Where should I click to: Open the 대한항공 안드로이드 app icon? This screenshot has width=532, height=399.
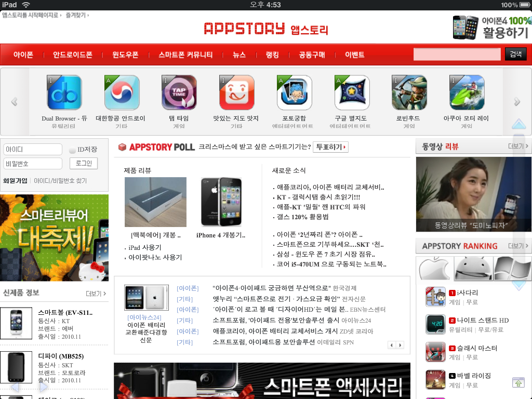click(122, 92)
